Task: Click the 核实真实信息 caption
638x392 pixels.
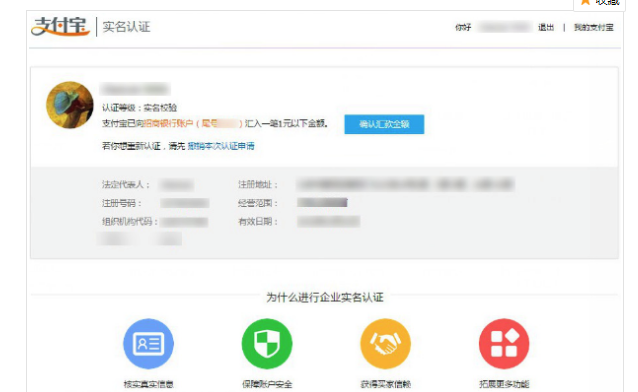Action: [x=149, y=384]
